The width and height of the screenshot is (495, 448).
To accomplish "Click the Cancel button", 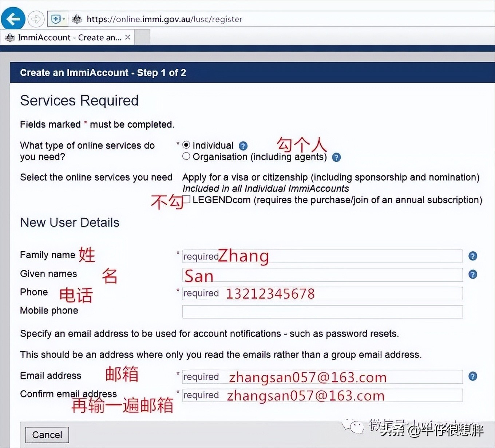I will pyautogui.click(x=47, y=435).
